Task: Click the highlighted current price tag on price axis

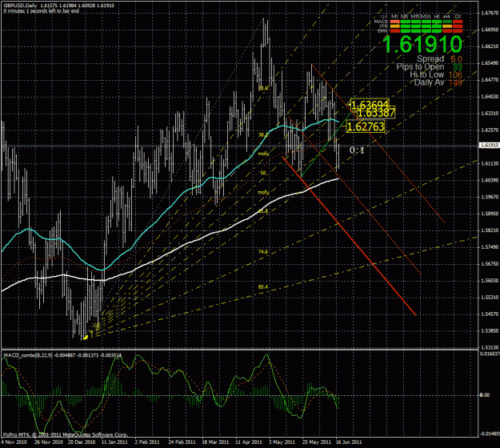Action: (x=489, y=146)
